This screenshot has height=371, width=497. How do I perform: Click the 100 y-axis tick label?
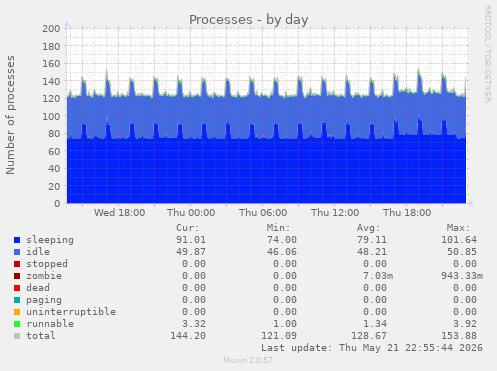tap(51, 116)
